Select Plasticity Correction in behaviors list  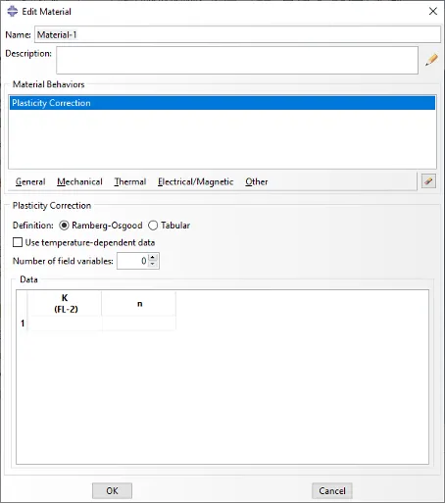(222, 103)
